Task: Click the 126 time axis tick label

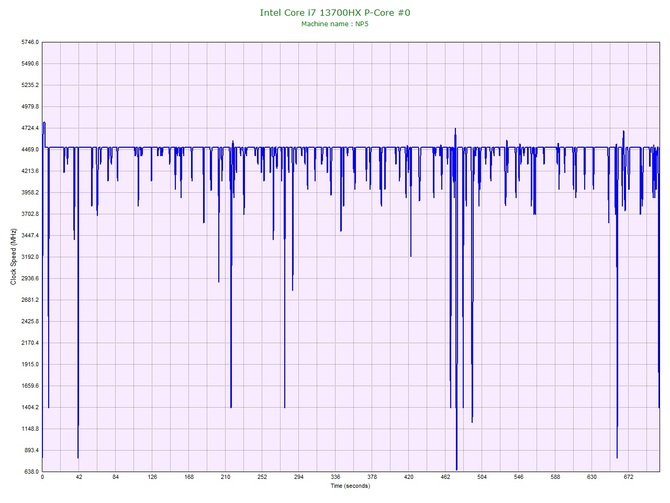Action: (152, 477)
